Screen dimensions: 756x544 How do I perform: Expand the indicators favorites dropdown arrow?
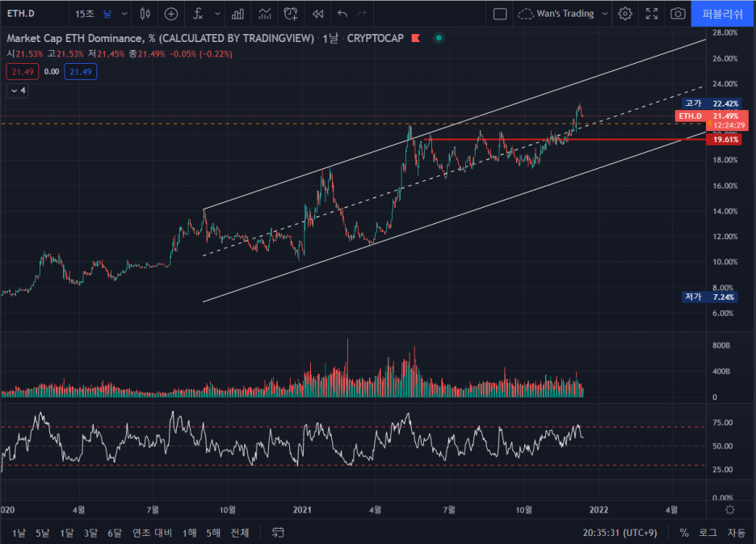tap(217, 14)
